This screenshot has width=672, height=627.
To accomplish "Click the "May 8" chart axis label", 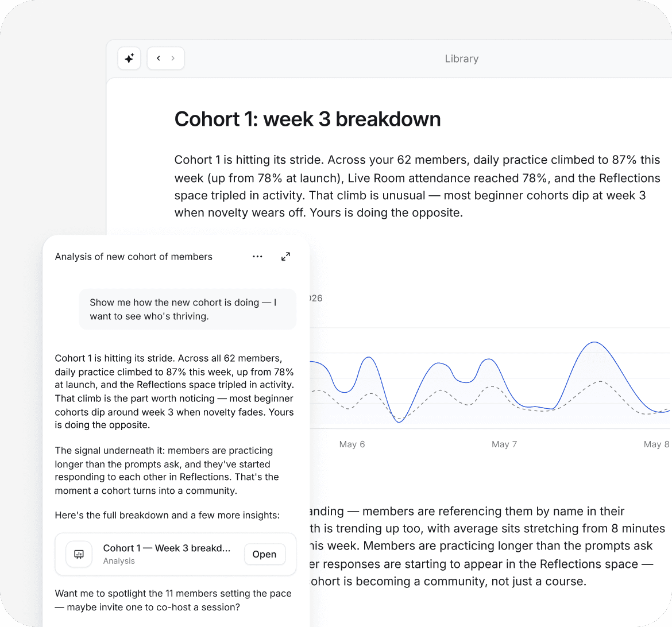I will coord(656,444).
